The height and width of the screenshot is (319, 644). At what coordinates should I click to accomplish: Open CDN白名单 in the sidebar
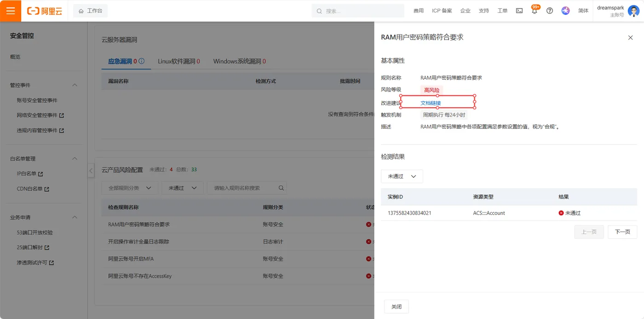[33, 189]
